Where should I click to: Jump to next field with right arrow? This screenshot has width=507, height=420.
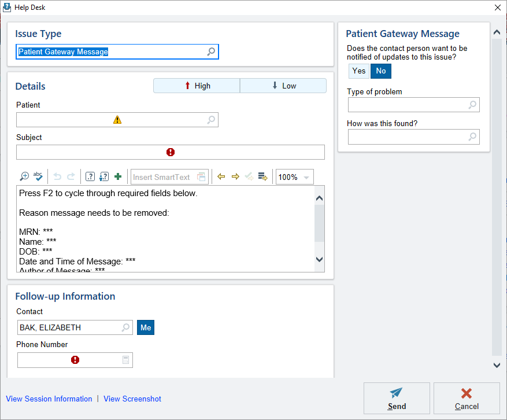click(x=235, y=177)
